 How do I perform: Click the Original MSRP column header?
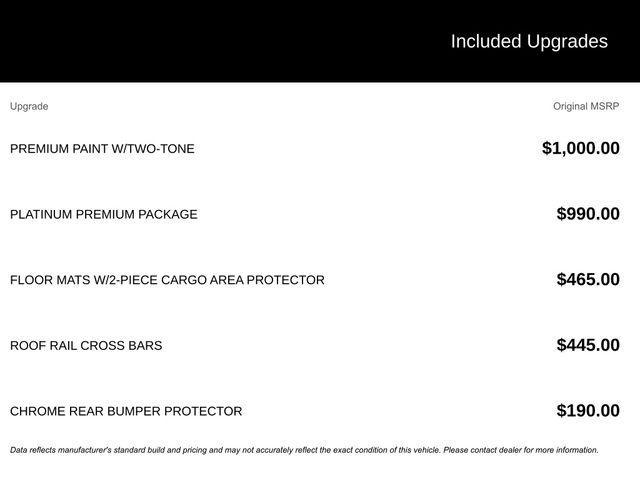pyautogui.click(x=586, y=106)
